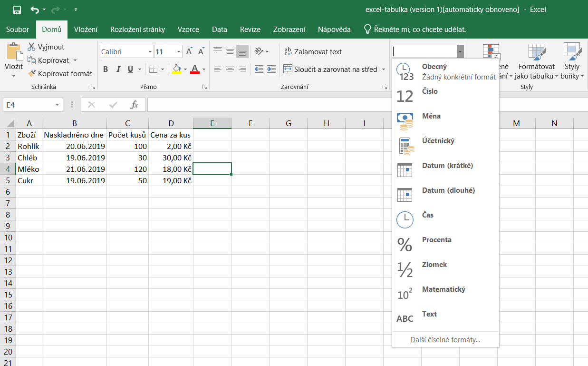Click Vyjmout scissors icon

point(32,47)
